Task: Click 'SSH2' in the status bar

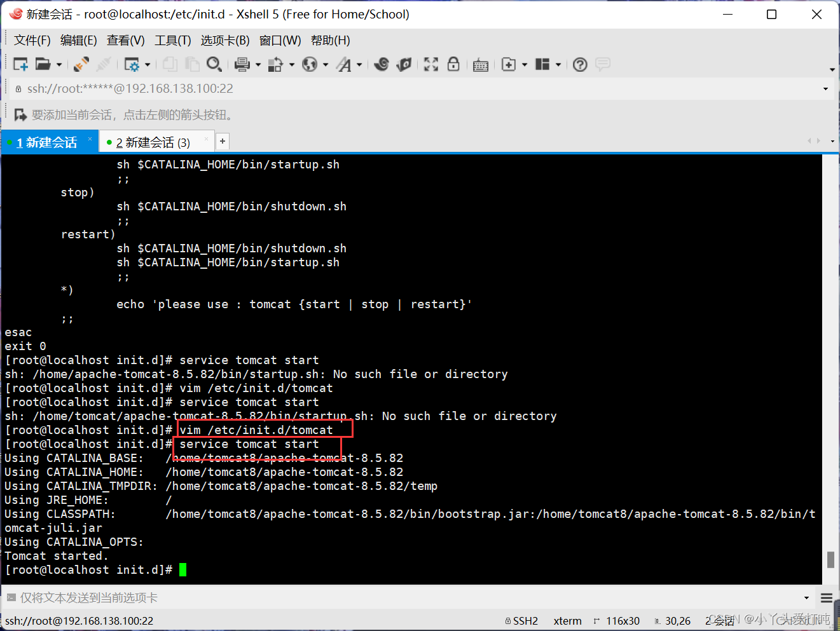Action: point(525,621)
